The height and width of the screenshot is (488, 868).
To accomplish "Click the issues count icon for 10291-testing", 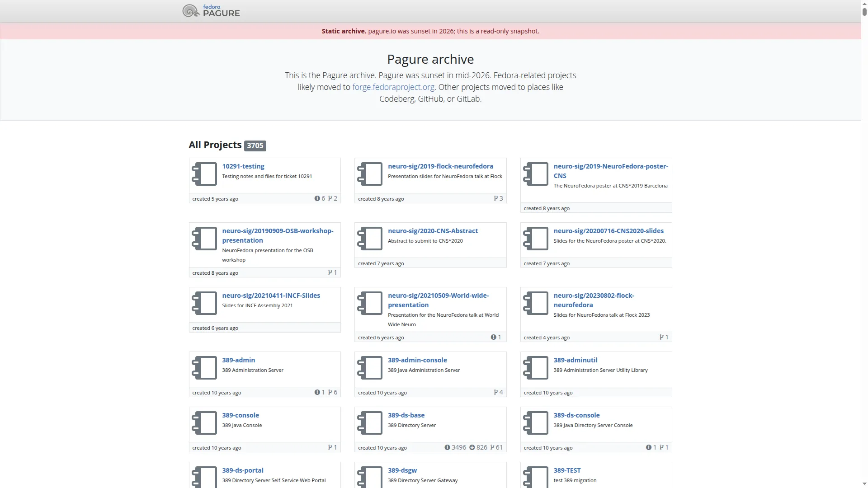I will (x=317, y=199).
